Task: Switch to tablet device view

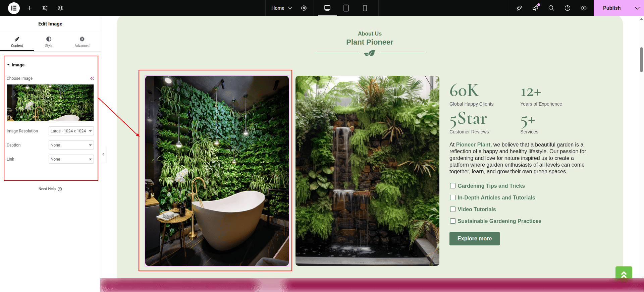Action: pyautogui.click(x=346, y=8)
